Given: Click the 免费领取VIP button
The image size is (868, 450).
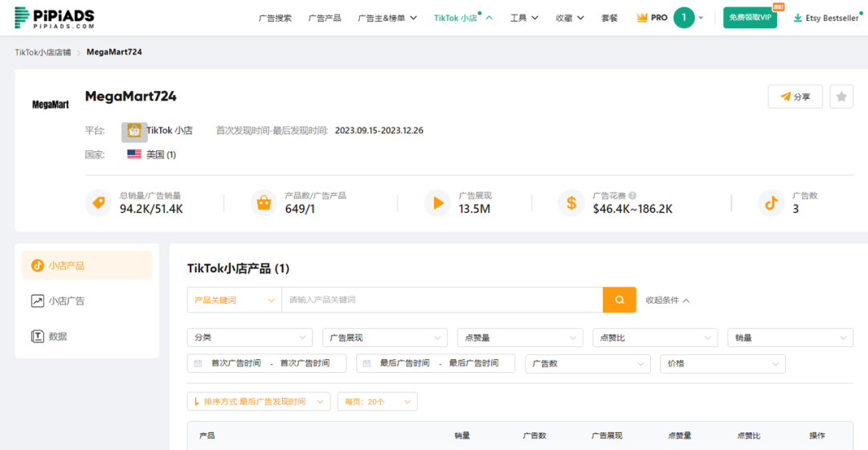Looking at the screenshot, I should 750,18.
